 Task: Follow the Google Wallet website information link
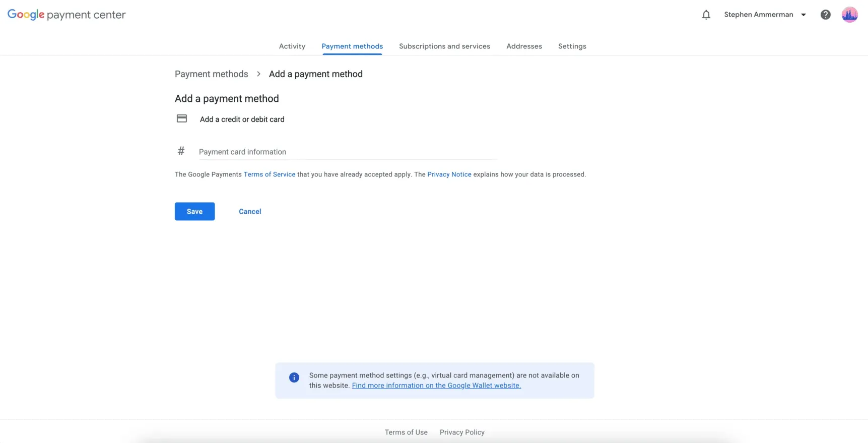pos(436,386)
